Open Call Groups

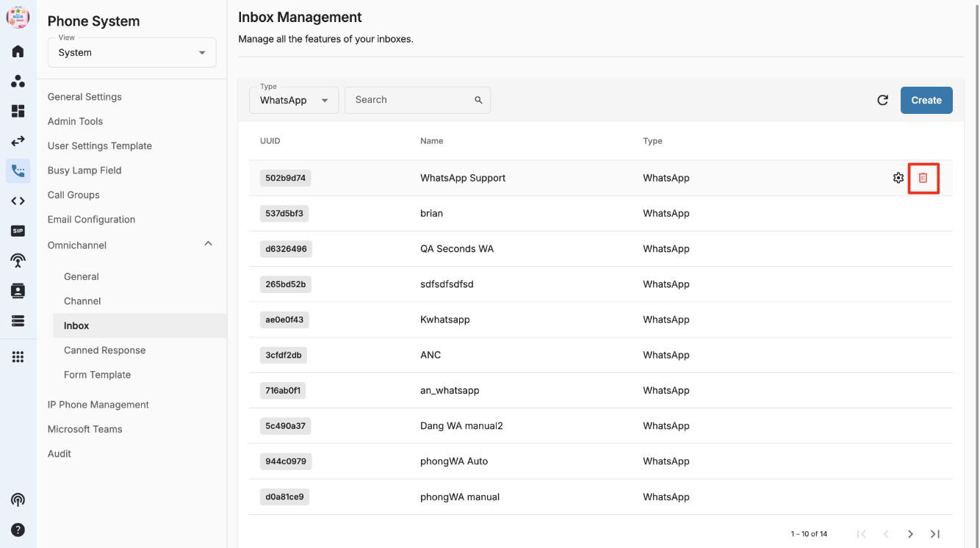73,195
